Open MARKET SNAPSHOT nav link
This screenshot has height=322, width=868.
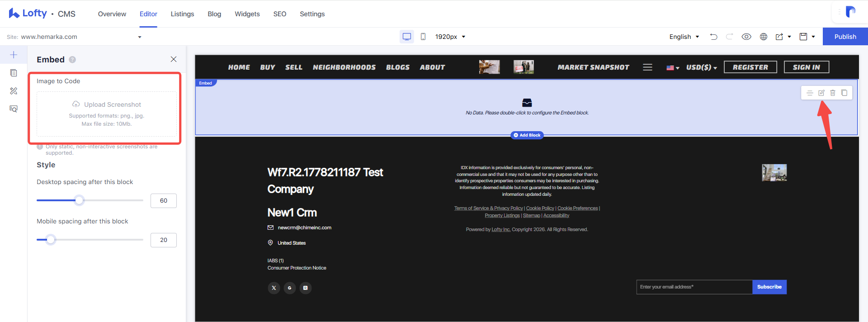(x=593, y=67)
